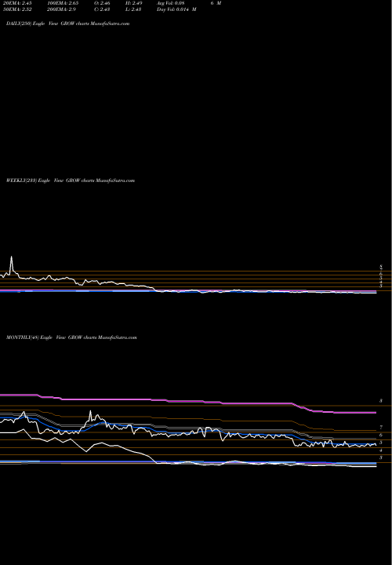392x565 pixels.
Task: Click the monthly chart axis label 3
Action: tap(380, 457)
